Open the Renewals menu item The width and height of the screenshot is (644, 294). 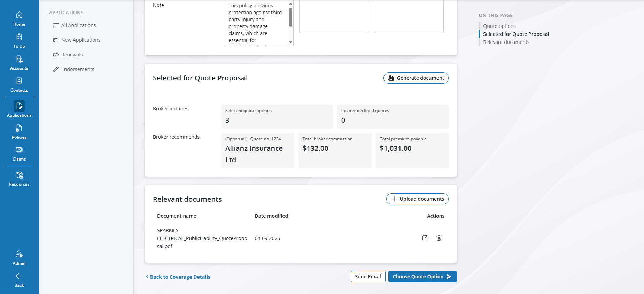coord(72,55)
